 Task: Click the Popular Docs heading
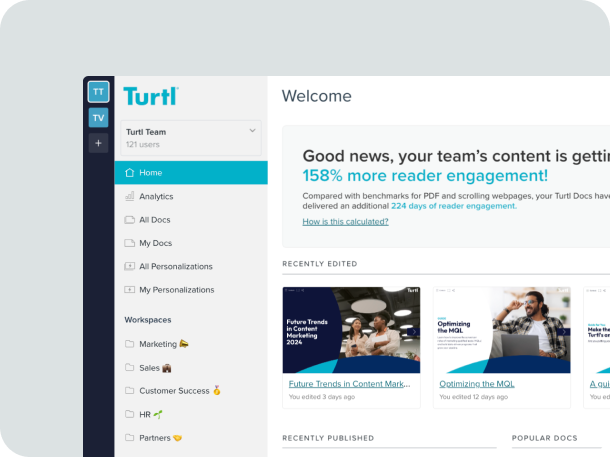pyautogui.click(x=545, y=438)
